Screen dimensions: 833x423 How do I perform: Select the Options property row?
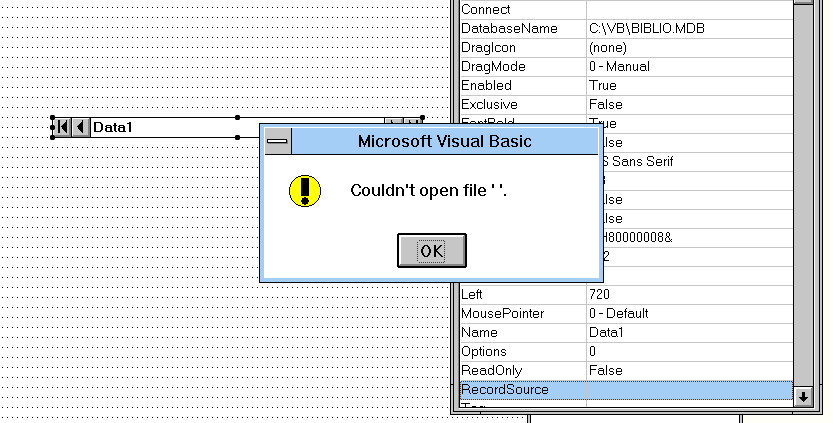(626, 352)
